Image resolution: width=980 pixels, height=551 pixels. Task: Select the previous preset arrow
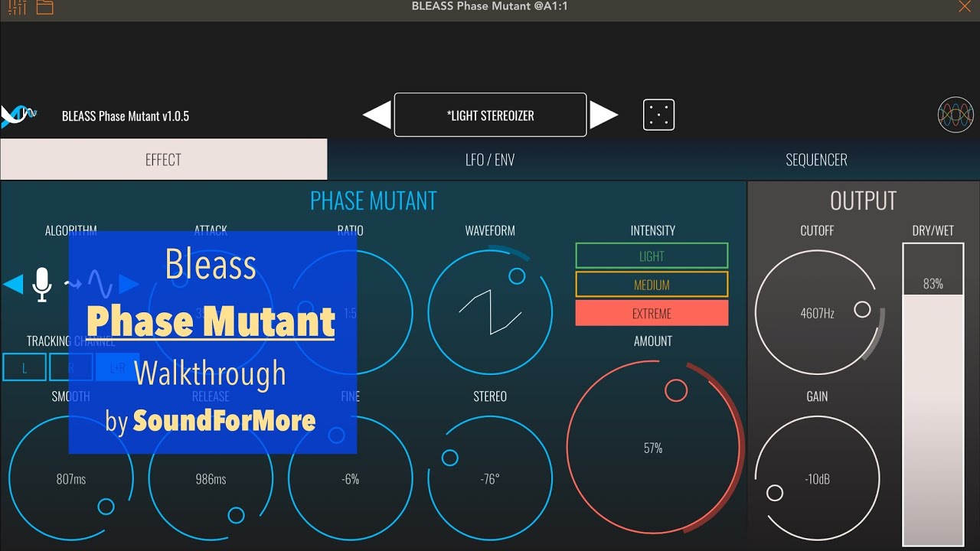tap(377, 116)
